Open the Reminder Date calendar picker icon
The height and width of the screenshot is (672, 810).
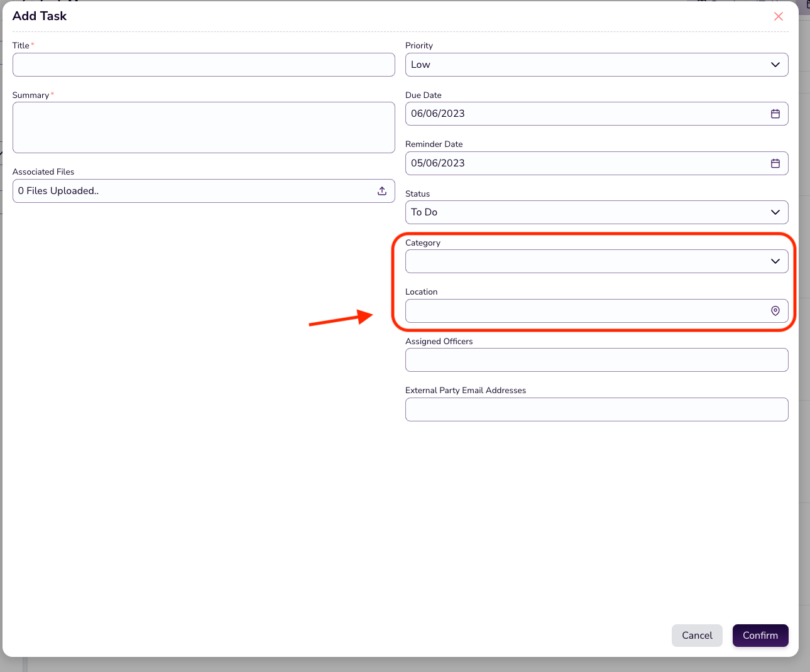[x=775, y=163]
